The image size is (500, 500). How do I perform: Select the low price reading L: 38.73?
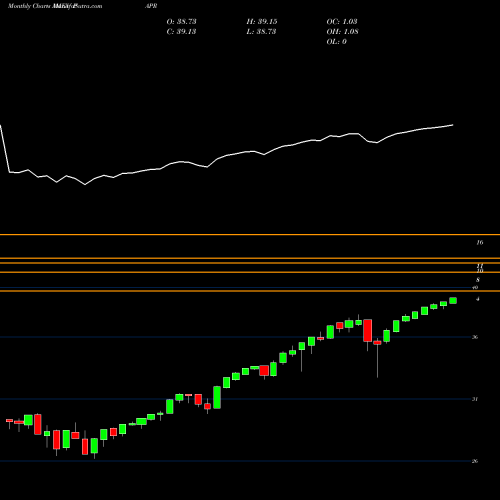261,32
